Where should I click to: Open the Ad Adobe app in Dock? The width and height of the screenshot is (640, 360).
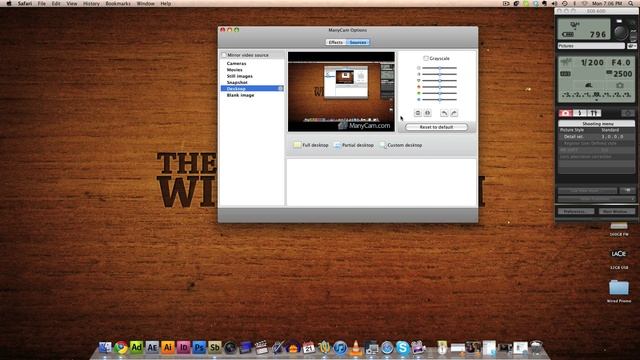click(x=136, y=347)
